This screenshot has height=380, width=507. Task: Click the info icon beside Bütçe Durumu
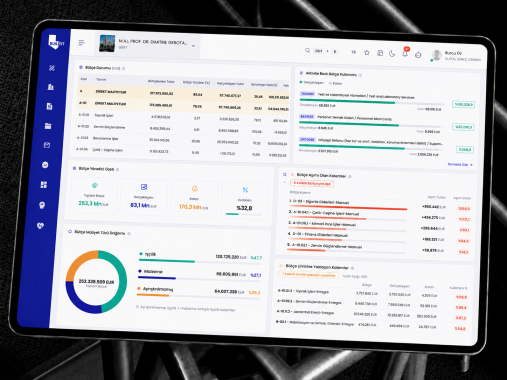[124, 68]
